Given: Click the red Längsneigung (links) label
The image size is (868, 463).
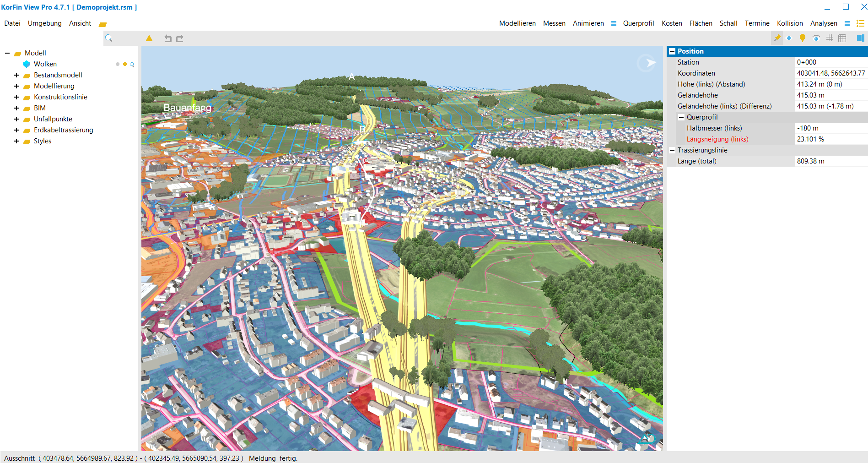Looking at the screenshot, I should pyautogui.click(x=717, y=139).
